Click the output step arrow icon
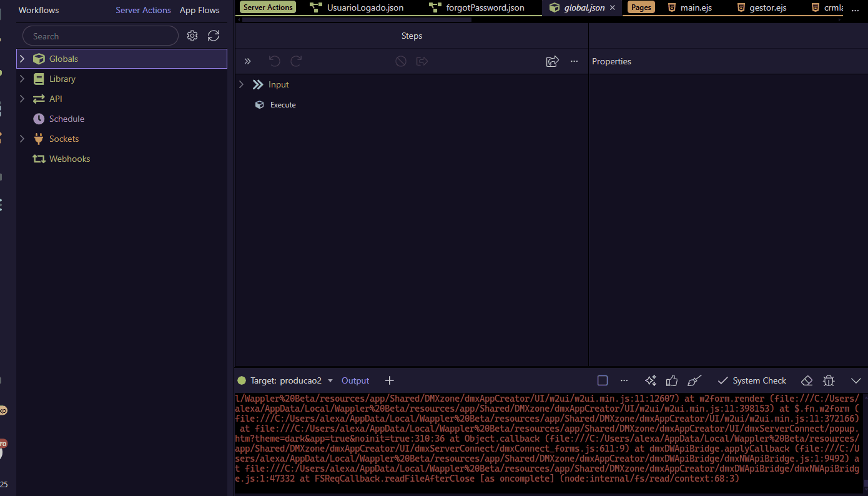 422,61
